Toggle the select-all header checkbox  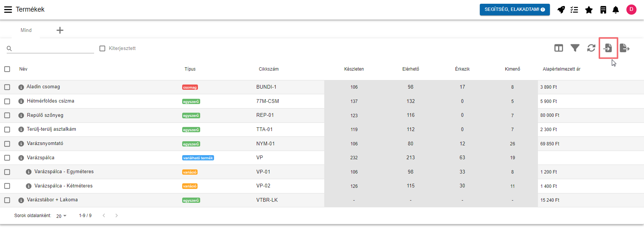[x=7, y=69]
